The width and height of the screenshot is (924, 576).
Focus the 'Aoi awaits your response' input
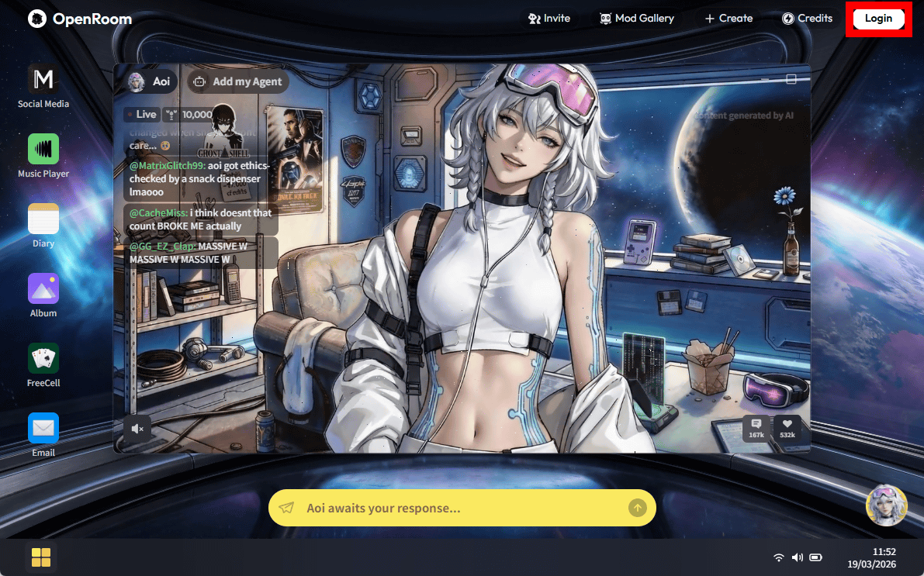pos(462,508)
